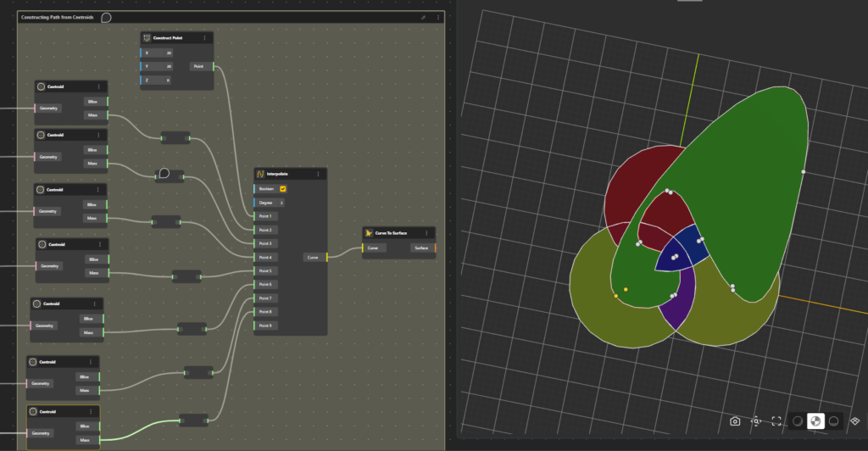This screenshot has height=451, width=868.
Task: Click the Point 9 input on Interpolate
Action: [x=264, y=326]
